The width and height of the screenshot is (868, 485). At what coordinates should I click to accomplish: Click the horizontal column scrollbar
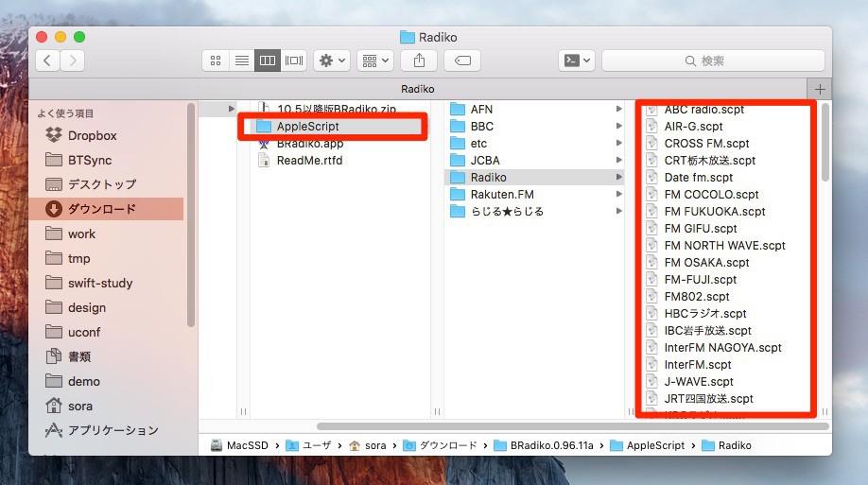pyautogui.click(x=573, y=426)
